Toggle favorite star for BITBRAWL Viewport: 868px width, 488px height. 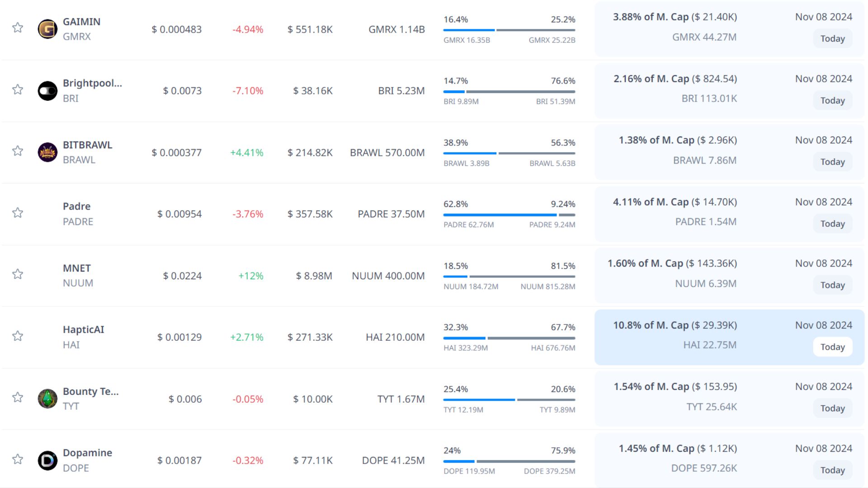tap(18, 151)
